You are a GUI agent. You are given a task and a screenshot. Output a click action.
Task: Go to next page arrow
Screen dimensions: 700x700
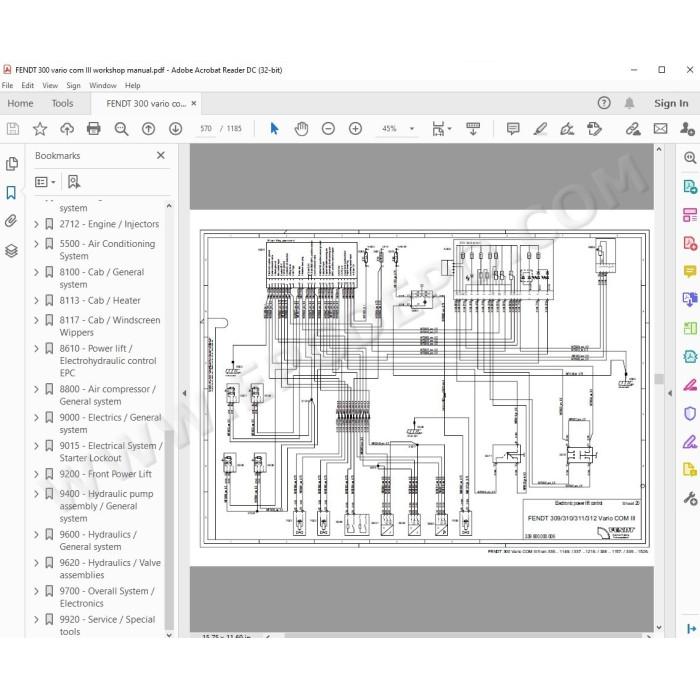(x=175, y=129)
